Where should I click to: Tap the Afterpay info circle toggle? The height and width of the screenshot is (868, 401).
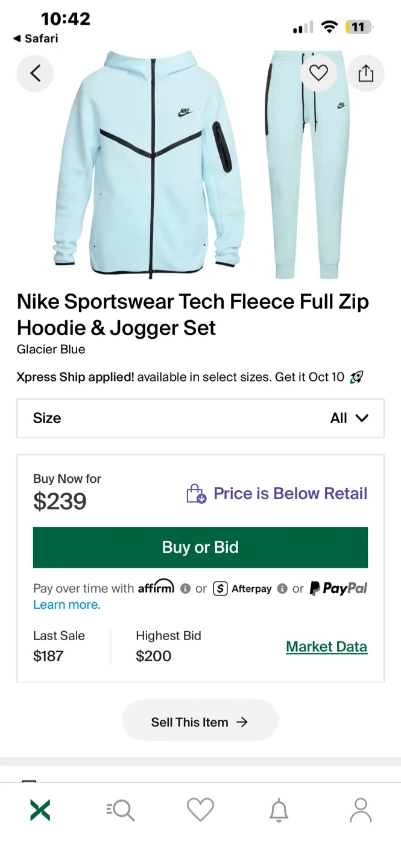coord(282,588)
